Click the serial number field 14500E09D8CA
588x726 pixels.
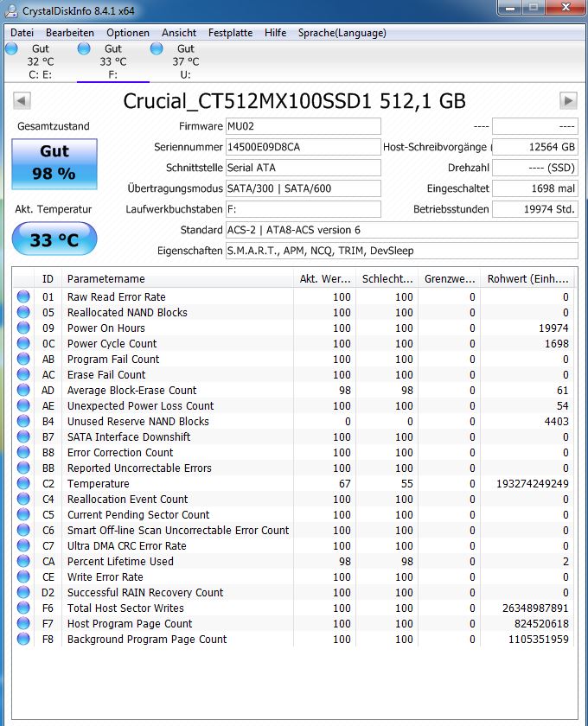(303, 147)
